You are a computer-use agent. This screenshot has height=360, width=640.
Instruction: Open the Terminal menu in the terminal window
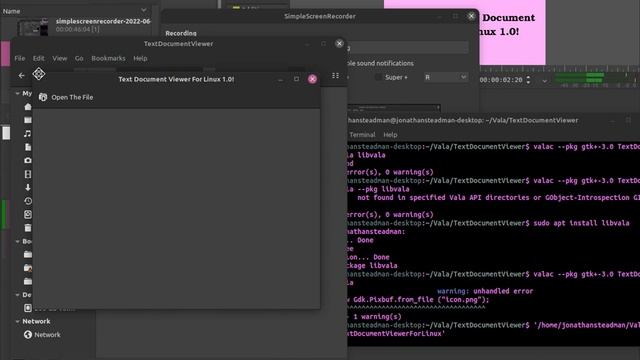pyautogui.click(x=362, y=135)
